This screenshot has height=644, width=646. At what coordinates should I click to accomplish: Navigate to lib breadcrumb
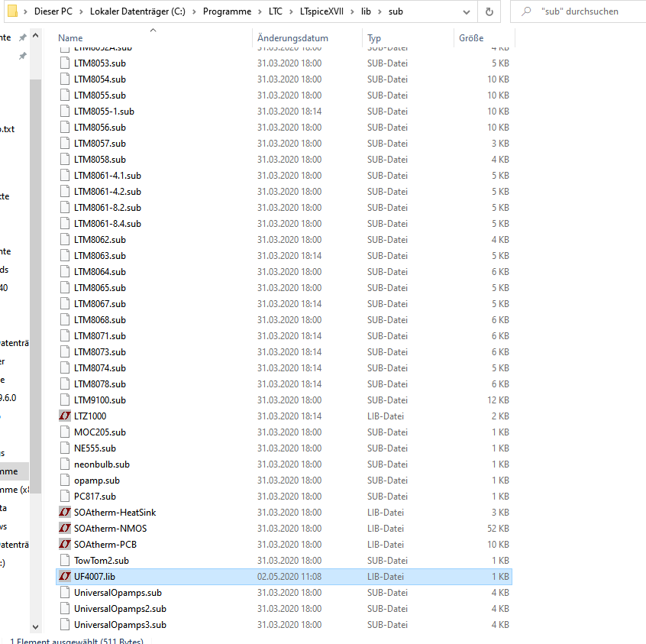point(366,11)
